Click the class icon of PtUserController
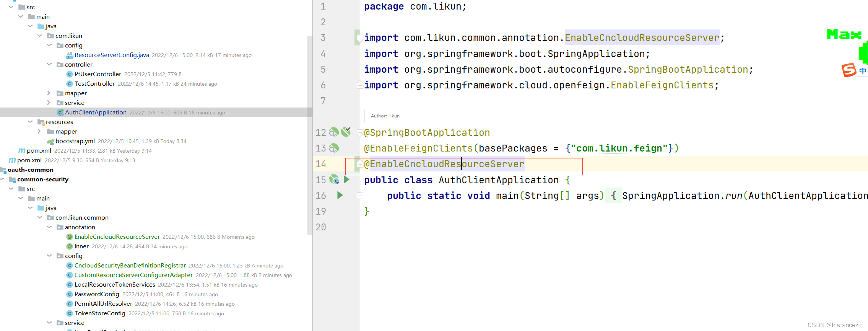Screen dimensions: 868x331 coord(70,74)
